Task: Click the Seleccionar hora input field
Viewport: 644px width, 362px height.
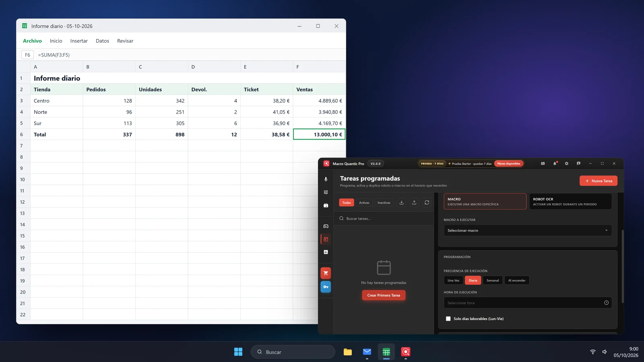Action: tap(528, 303)
